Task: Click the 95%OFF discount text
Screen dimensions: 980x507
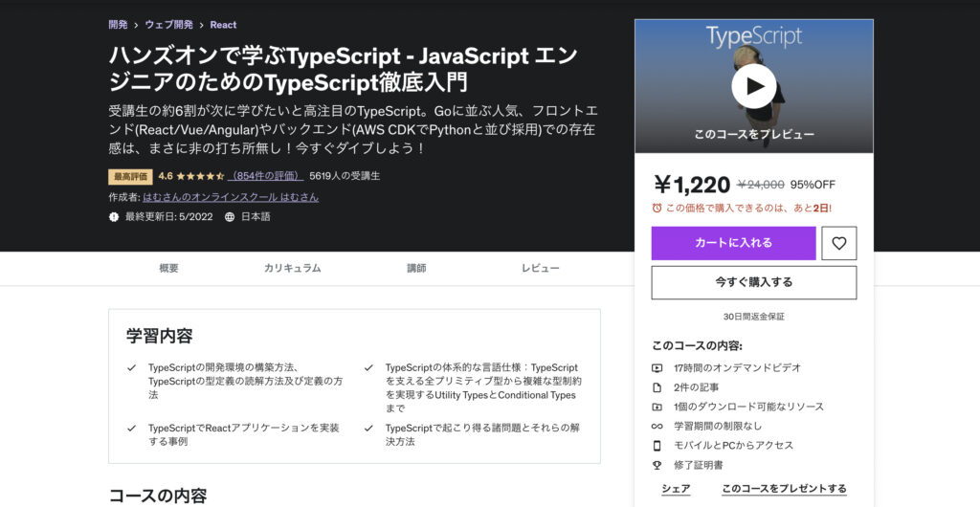Action: [x=813, y=185]
